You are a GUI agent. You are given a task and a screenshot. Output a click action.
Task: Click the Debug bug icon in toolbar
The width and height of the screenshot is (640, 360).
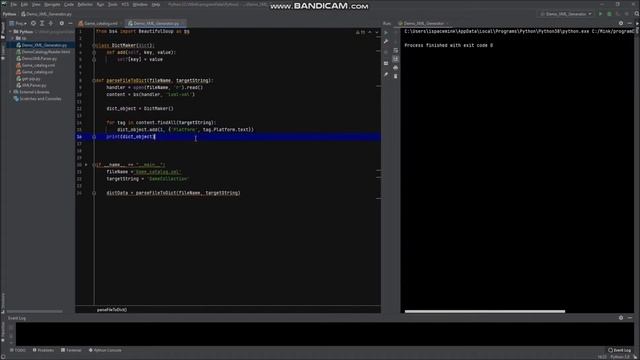click(x=609, y=14)
